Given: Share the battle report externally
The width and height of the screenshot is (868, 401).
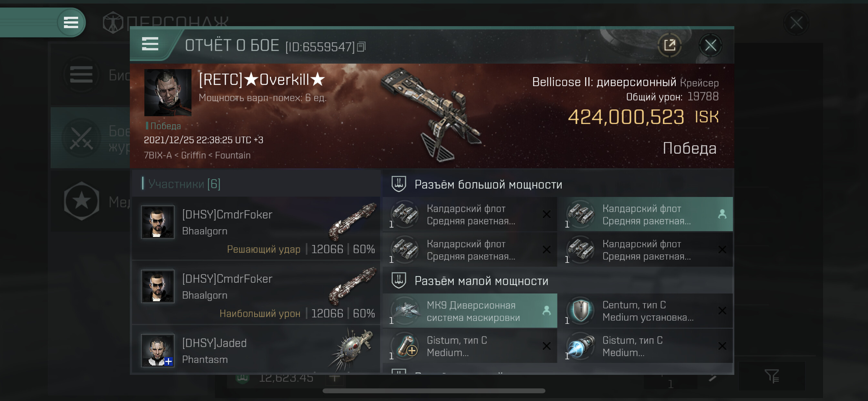Looking at the screenshot, I should coord(669,45).
